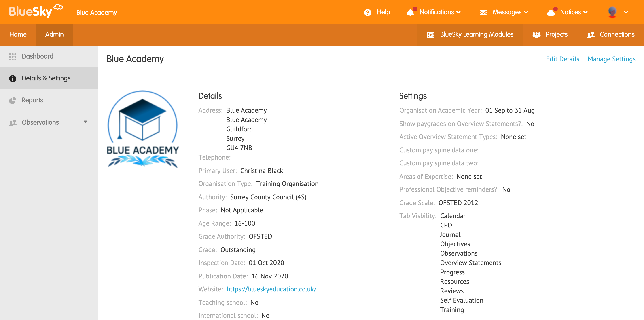Click Reviews in Tab Visibility list
The image size is (644, 320).
coord(452,291)
